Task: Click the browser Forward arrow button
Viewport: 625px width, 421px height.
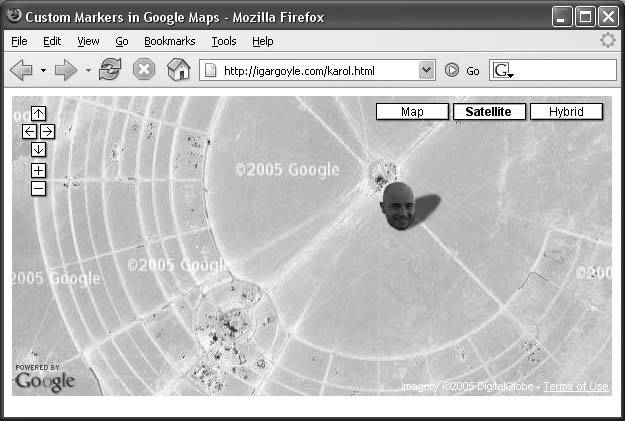Action: click(x=65, y=70)
